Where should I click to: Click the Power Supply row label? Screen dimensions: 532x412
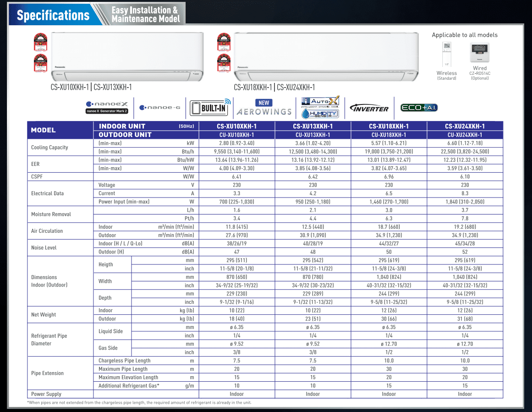46,394
